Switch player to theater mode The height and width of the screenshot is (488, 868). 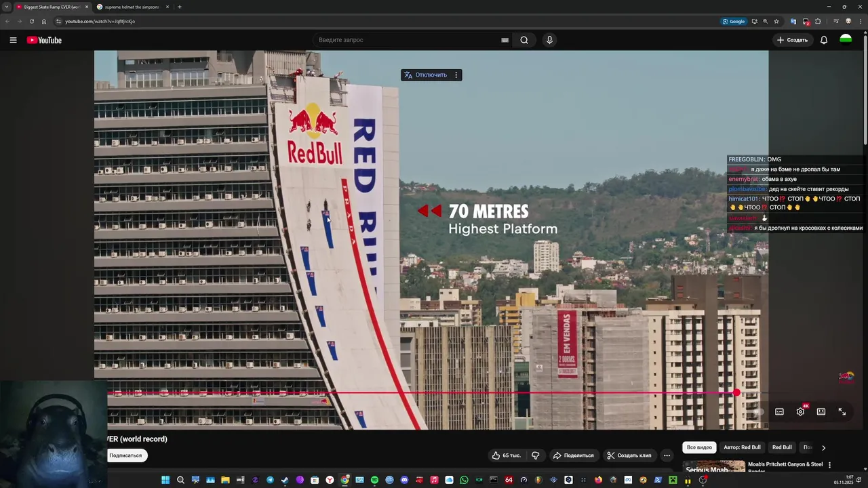[821, 411]
